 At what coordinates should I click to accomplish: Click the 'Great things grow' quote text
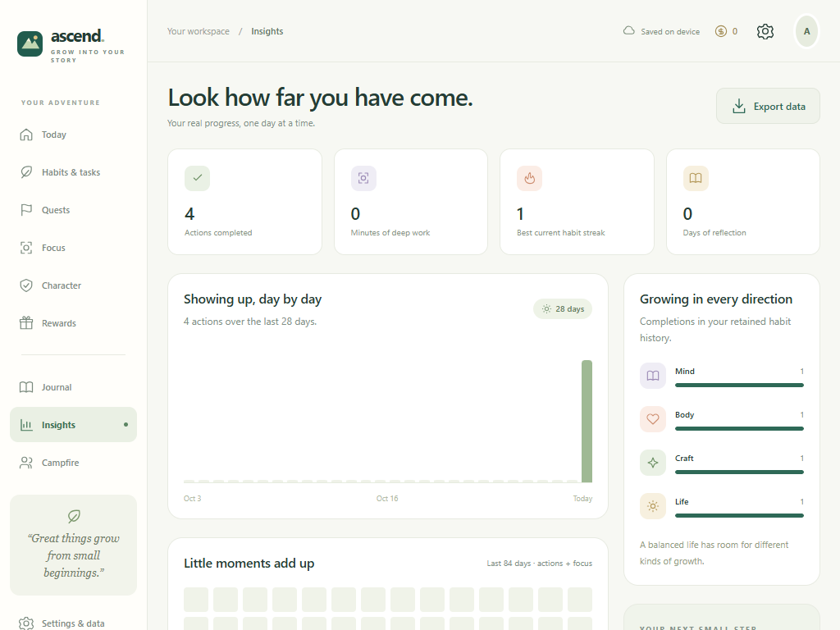73,555
